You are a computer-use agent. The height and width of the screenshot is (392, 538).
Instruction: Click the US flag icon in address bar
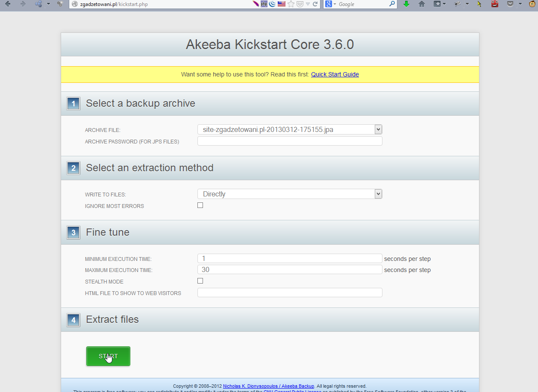tap(282, 4)
